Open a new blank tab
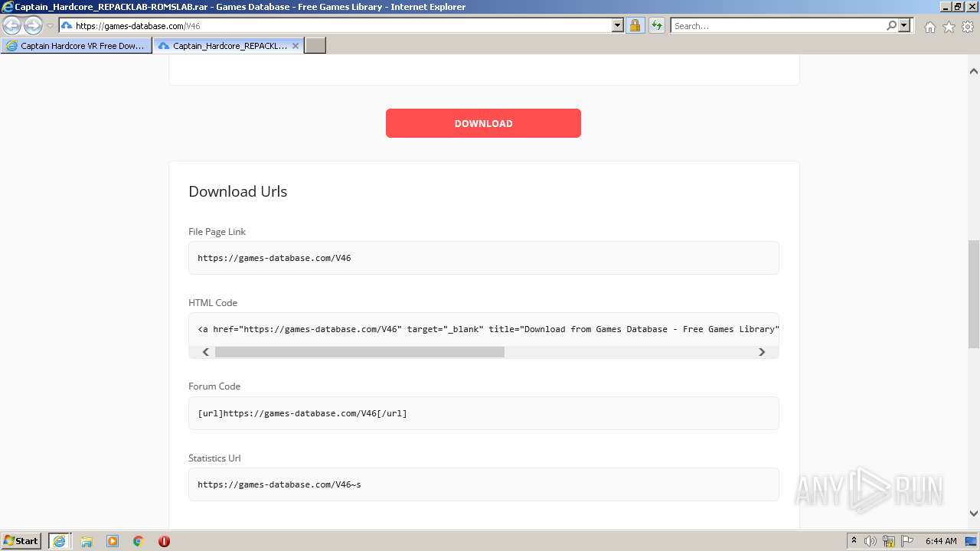Viewport: 980px width, 551px height. 315,46
